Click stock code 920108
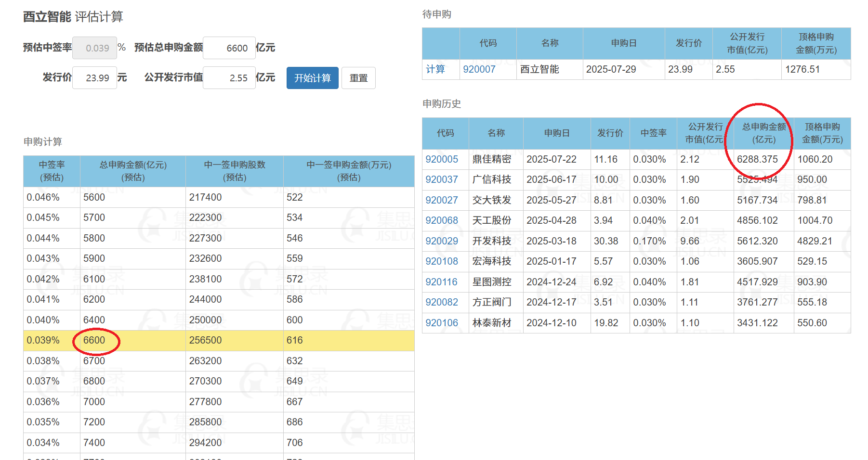The height and width of the screenshot is (460, 868). click(x=442, y=261)
